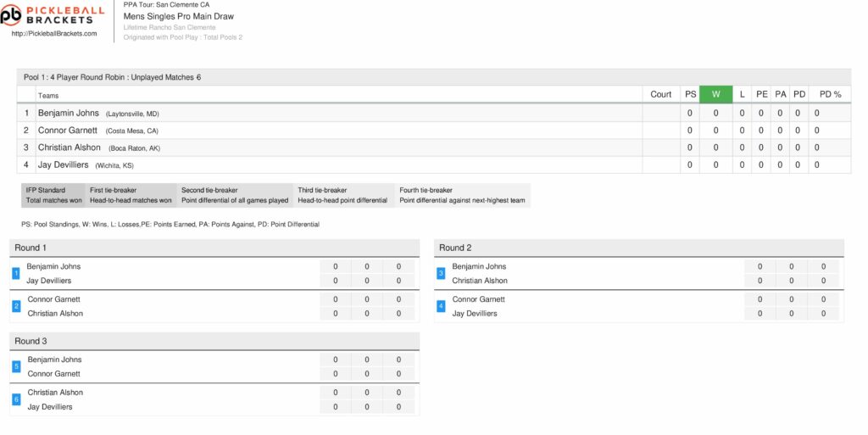Select the Second tie-breaker tab
Screen dimensions: 868x435
(235, 195)
